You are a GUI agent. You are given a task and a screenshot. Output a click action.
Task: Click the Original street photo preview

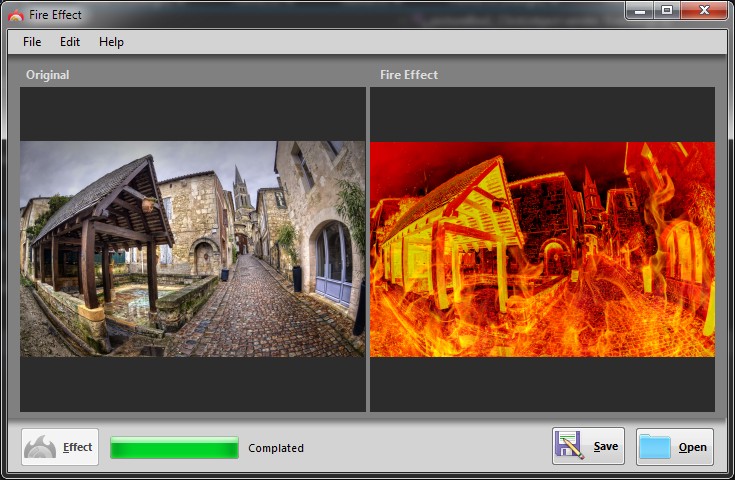click(x=192, y=249)
